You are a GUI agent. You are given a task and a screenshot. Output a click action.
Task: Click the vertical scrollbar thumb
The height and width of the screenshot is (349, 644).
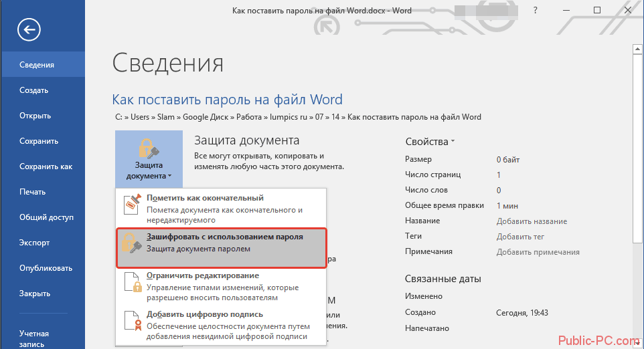[637, 148]
